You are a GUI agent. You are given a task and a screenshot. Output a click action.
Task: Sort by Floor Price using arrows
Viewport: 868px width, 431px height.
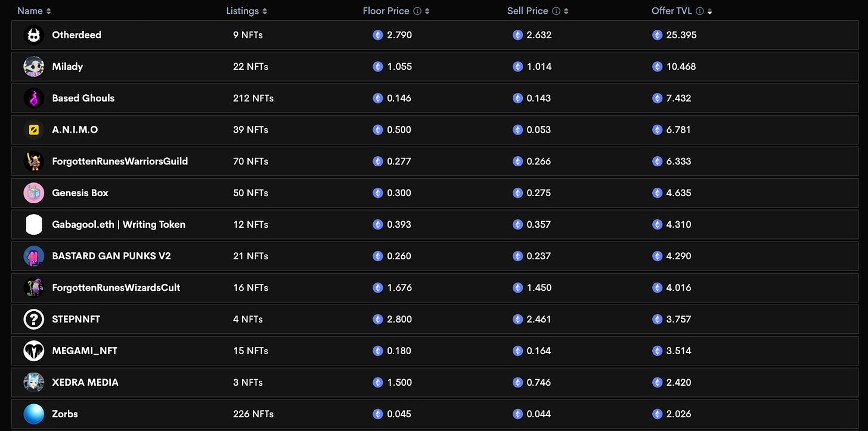[427, 11]
